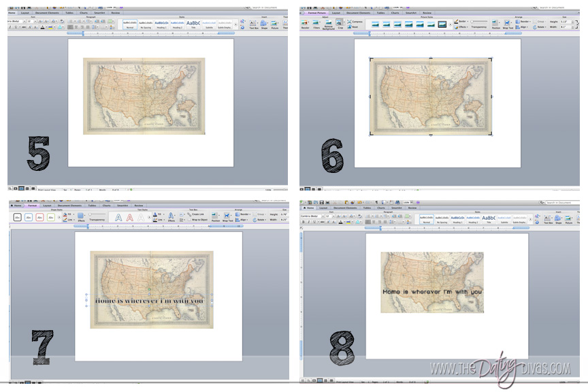Select the Crop tool in step 6 window
The width and height of the screenshot is (588, 392).
[340, 24]
